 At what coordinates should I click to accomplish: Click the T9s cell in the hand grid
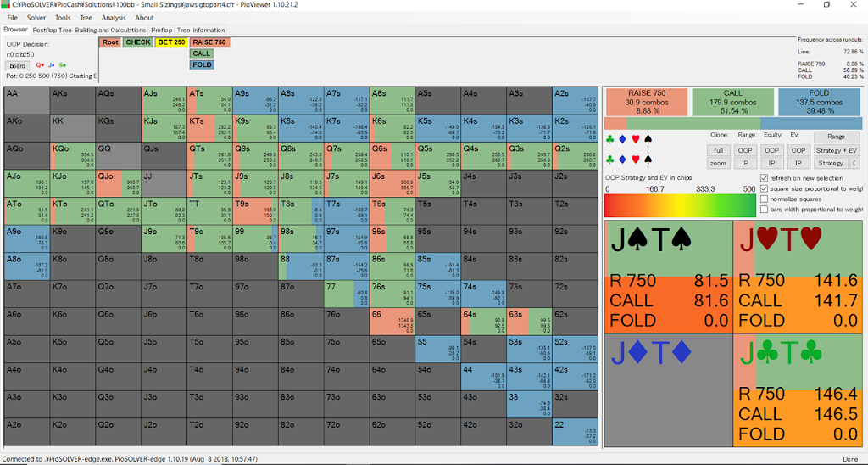click(x=255, y=211)
